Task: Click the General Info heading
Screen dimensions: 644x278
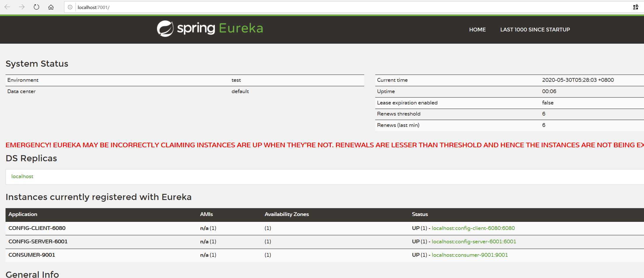Action: pyautogui.click(x=32, y=274)
